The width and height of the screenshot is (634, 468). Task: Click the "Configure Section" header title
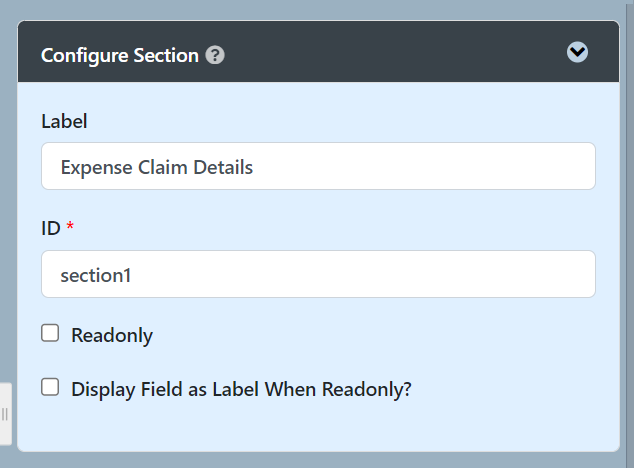(120, 55)
